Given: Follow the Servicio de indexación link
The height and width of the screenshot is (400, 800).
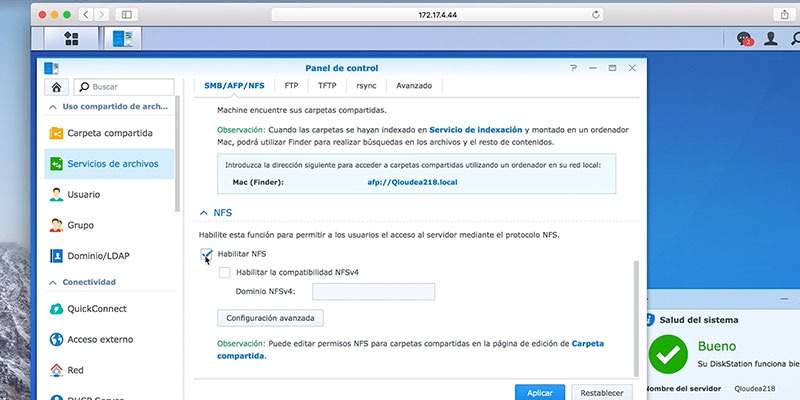Looking at the screenshot, I should (476, 130).
